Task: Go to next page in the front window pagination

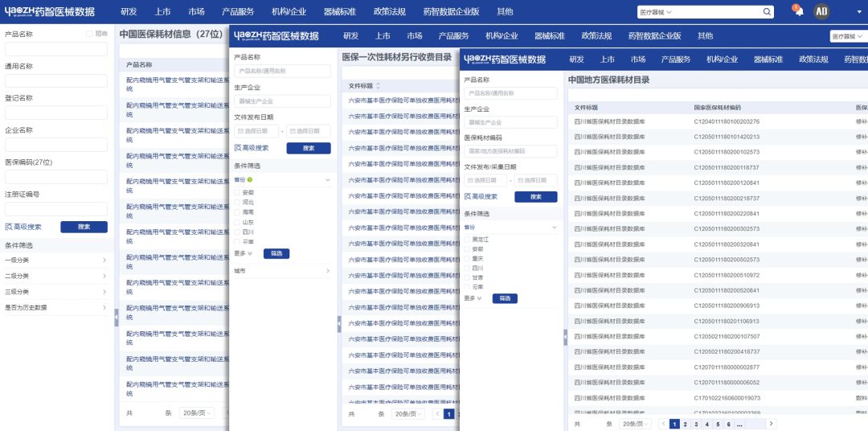Action: pyautogui.click(x=770, y=424)
